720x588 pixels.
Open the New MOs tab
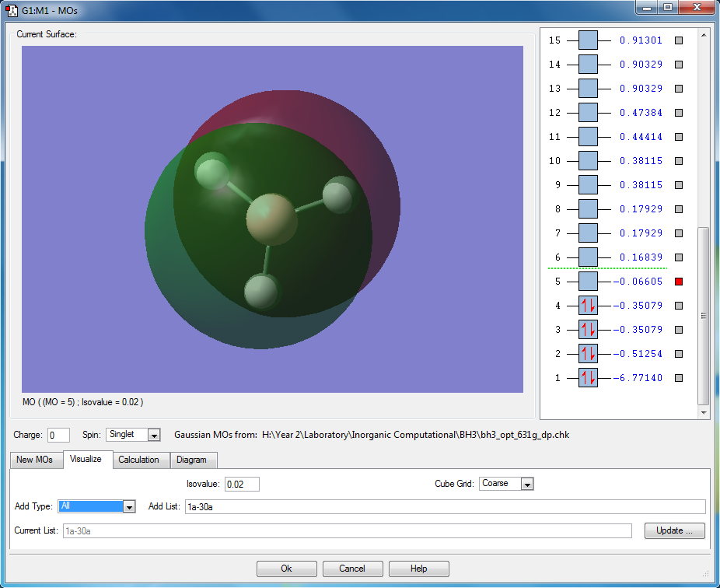pos(35,460)
